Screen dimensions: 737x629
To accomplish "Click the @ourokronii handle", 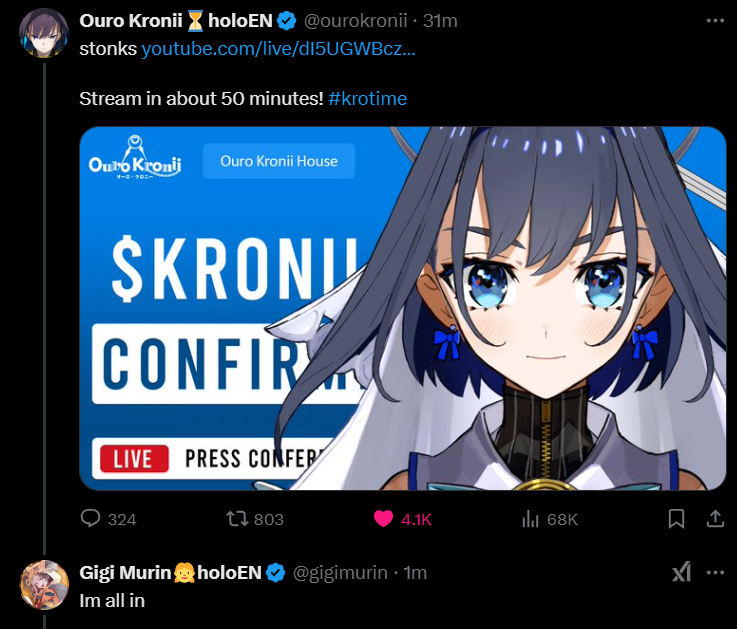I will click(x=355, y=21).
